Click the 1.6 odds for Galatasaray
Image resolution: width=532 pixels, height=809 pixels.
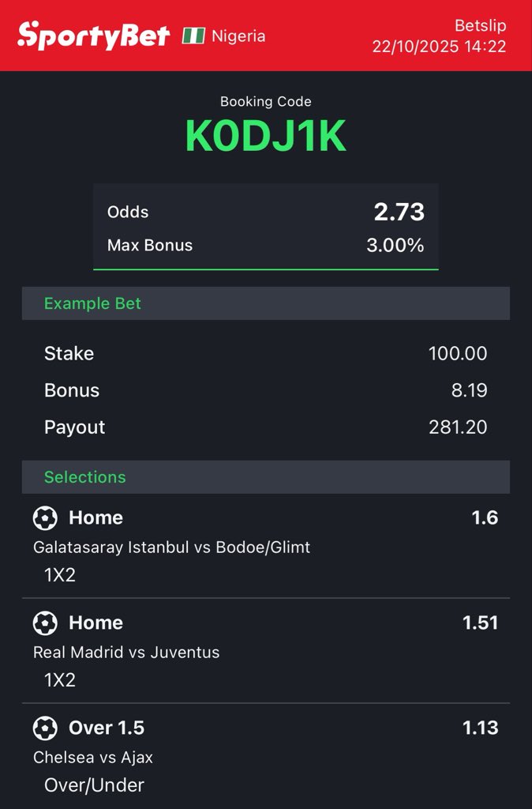tap(485, 518)
